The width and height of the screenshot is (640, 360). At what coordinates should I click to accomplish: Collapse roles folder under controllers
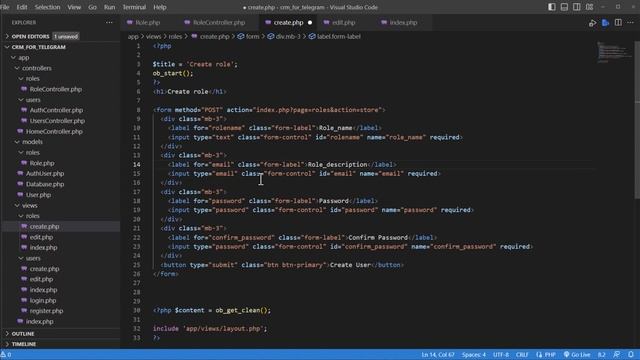33,78
